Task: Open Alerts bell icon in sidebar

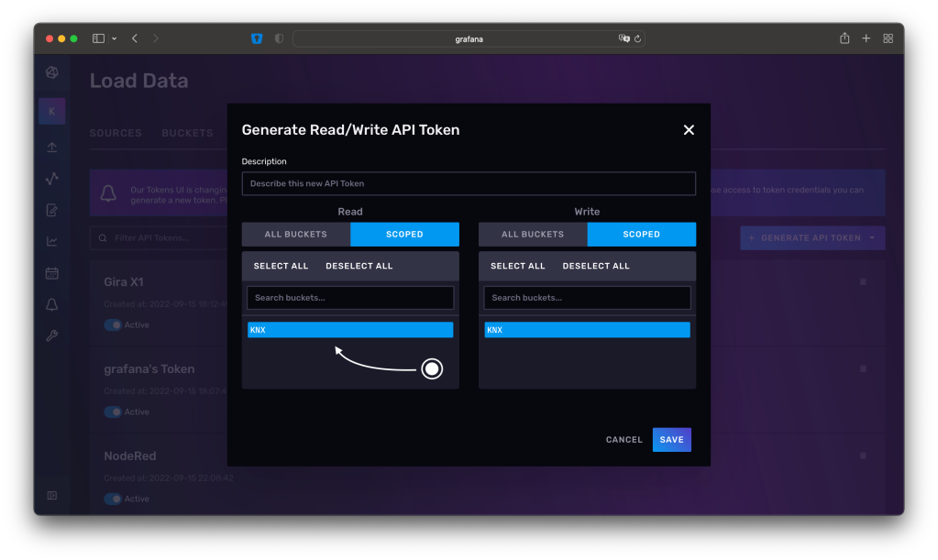Action: point(52,304)
